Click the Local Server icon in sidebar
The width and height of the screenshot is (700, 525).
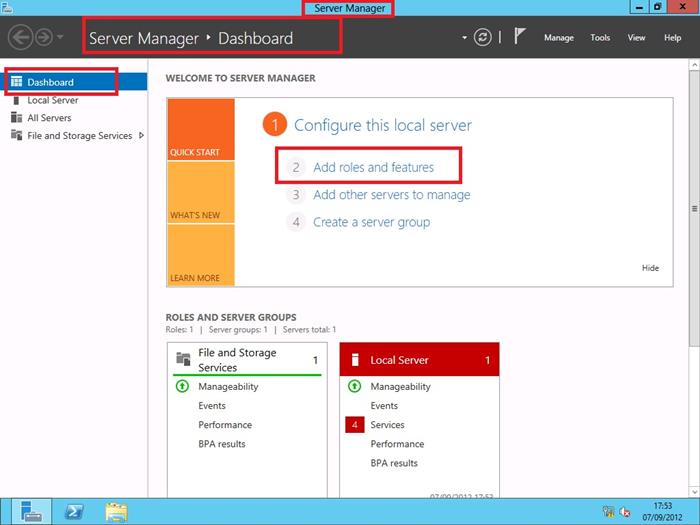coord(17,100)
